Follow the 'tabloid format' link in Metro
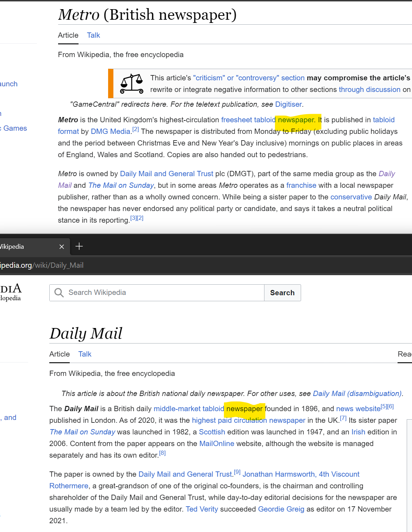The image size is (412, 532). tap(383, 120)
